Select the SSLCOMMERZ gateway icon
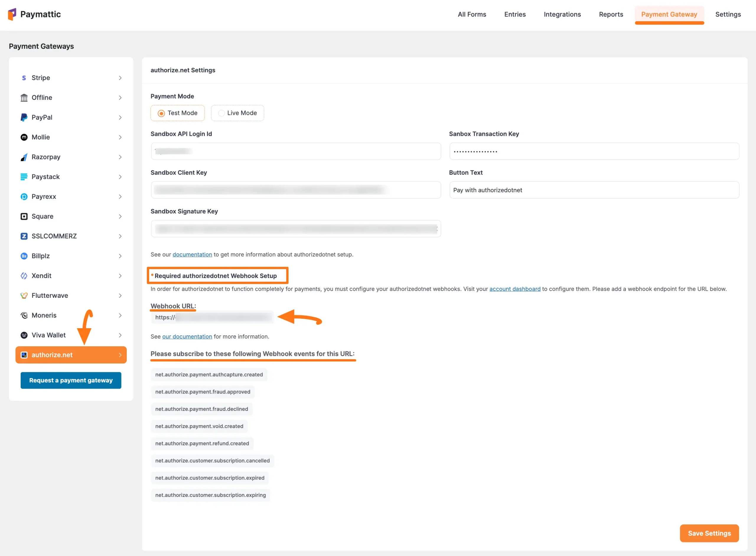Screen dimensions: 756x556 pyautogui.click(x=24, y=236)
